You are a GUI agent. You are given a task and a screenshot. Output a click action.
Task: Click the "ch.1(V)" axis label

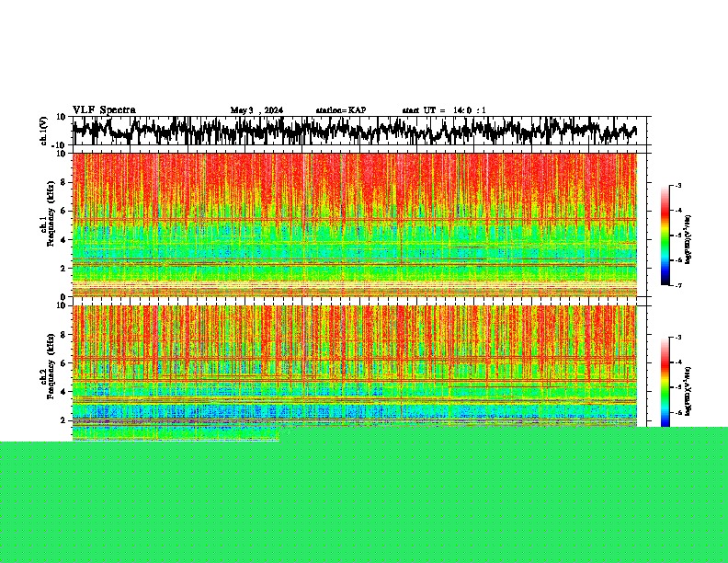tap(44, 131)
